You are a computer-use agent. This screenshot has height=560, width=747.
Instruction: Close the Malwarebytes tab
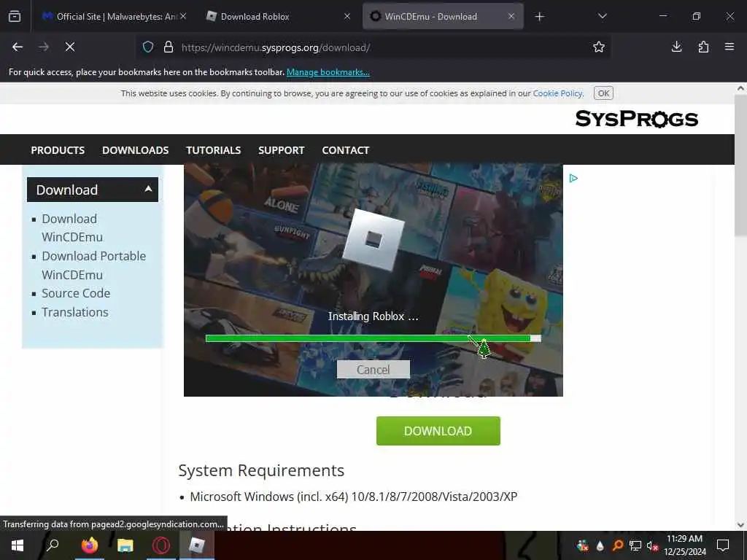click(183, 16)
